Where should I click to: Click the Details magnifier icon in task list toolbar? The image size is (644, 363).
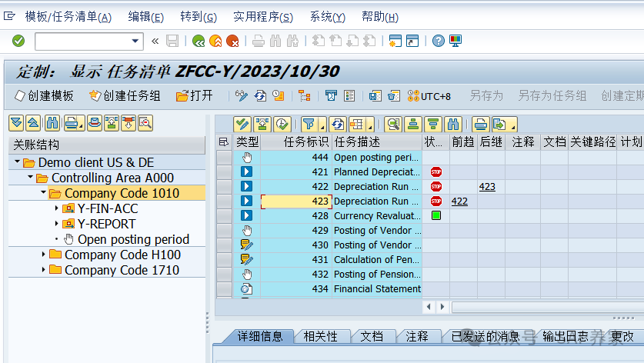(393, 124)
